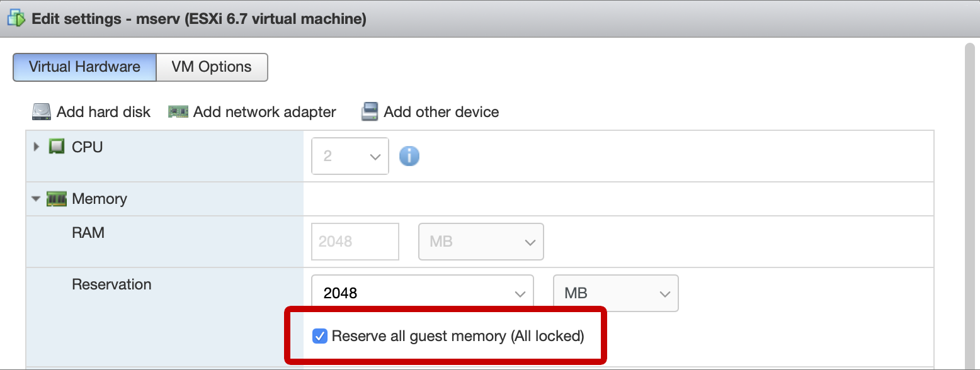980x370 pixels.
Task: Click the blue CPU info icon
Action: [x=409, y=155]
